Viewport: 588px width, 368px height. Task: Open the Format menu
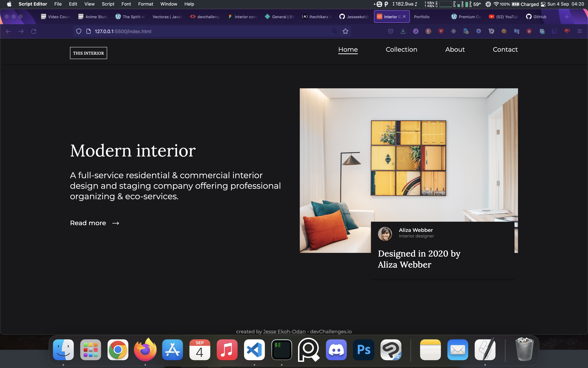pos(146,4)
